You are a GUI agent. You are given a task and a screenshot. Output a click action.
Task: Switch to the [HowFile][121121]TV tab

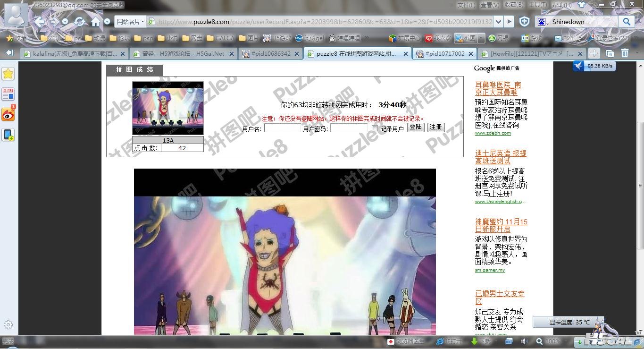532,53
